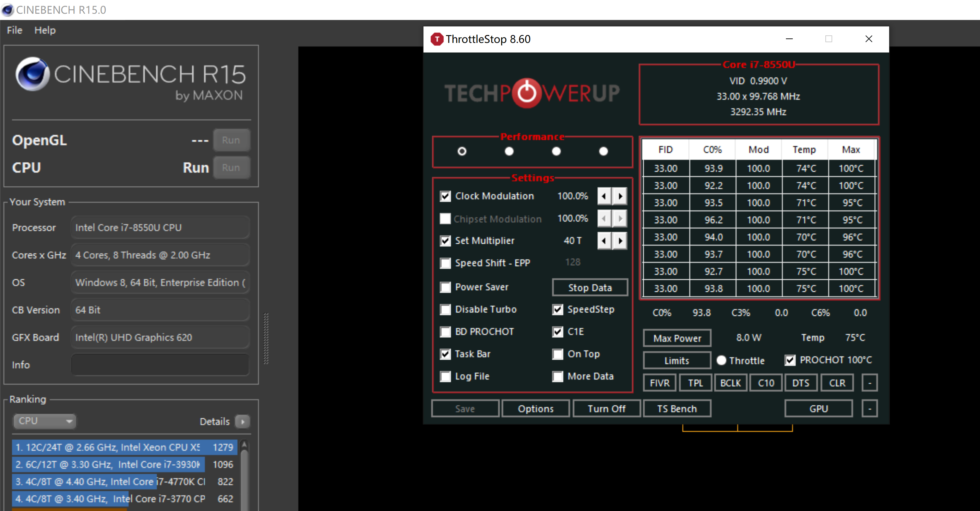Enable the On Top checkbox
Viewport: 980px width, 511px height.
558,354
